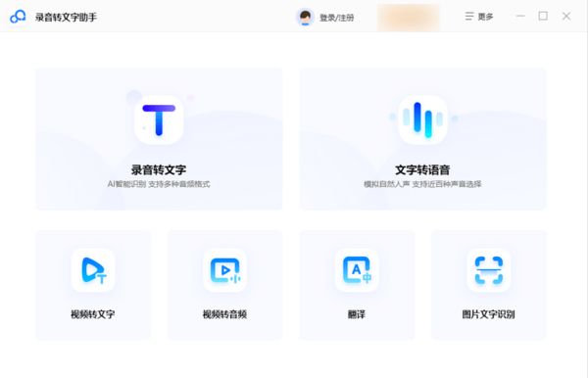Click the 图片文字识别 label
The image size is (588, 378).
click(x=489, y=314)
